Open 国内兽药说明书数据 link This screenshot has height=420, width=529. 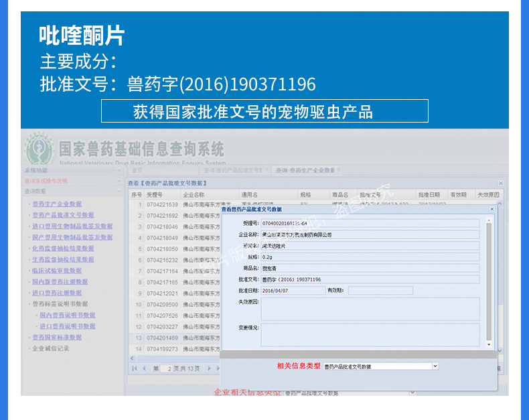pyautogui.click(x=68, y=315)
